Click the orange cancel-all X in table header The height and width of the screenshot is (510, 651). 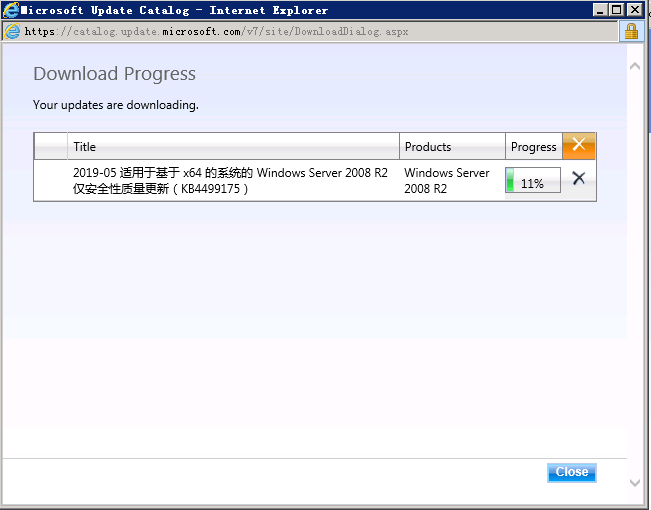[x=579, y=146]
